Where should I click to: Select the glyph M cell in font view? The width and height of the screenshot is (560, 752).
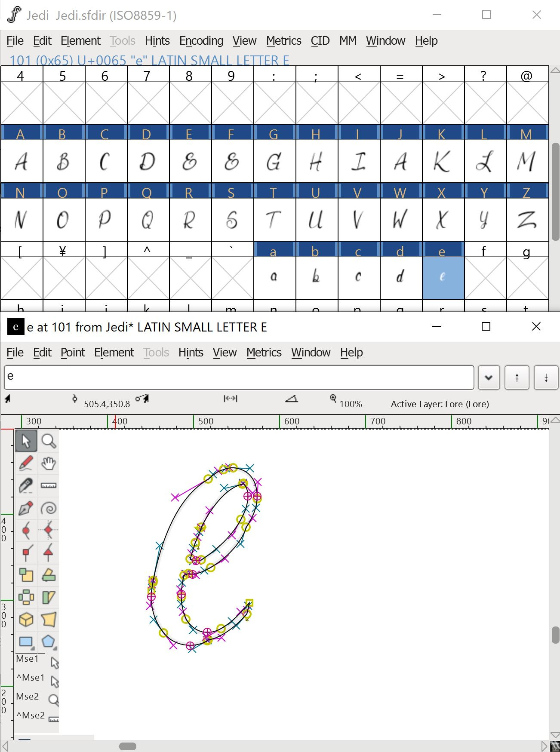pos(528,161)
